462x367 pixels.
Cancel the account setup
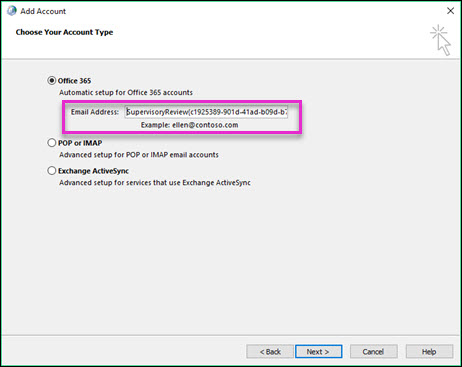(x=374, y=352)
